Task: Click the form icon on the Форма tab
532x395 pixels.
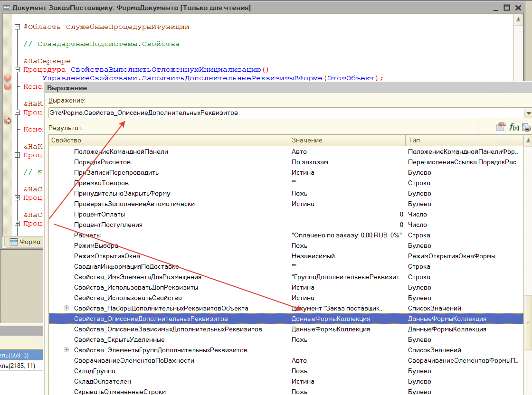Action: [x=14, y=242]
